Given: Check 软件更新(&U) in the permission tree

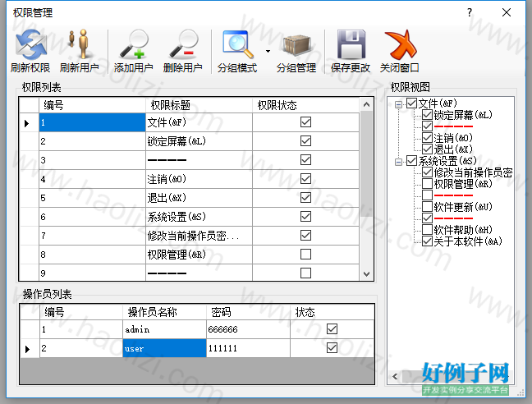Looking at the screenshot, I should 427,207.
